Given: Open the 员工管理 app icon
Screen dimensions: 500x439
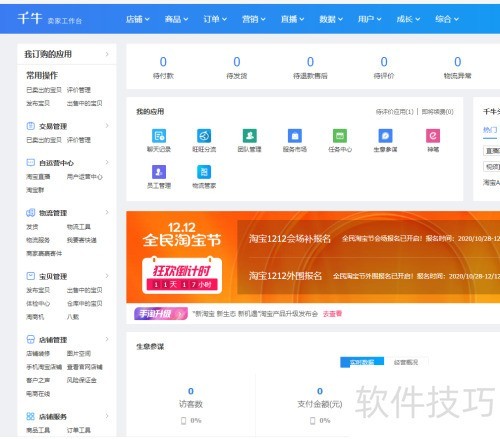Looking at the screenshot, I should pyautogui.click(x=159, y=172).
